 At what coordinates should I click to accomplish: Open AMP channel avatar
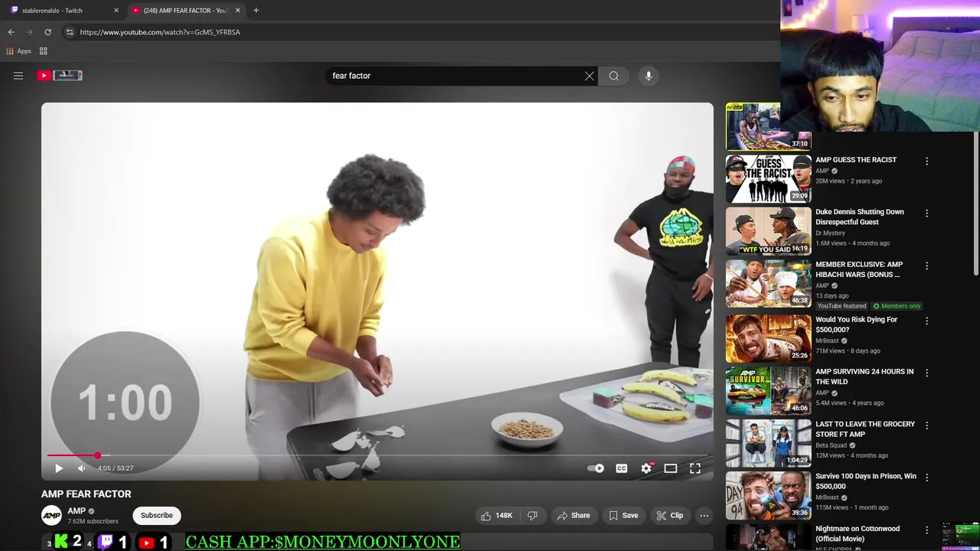pyautogui.click(x=51, y=516)
